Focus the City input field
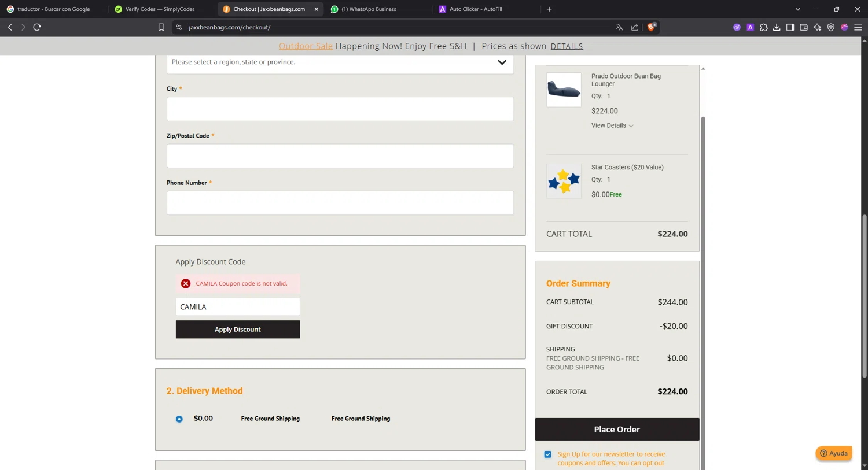Screen dimensions: 868x470 [x=340, y=109]
